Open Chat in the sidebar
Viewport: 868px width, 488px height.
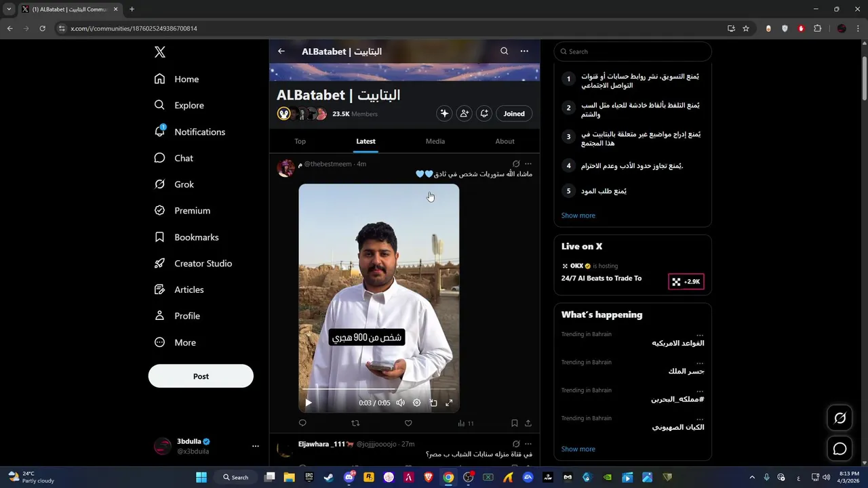174,158
